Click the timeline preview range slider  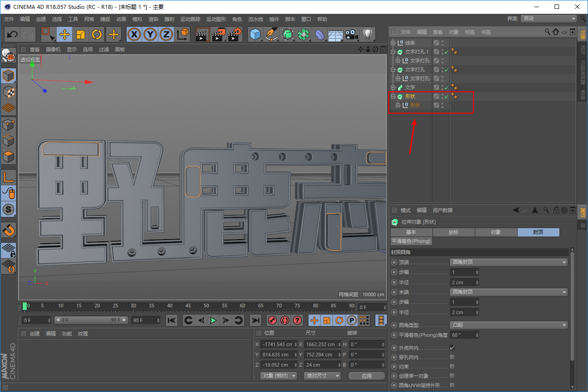[x=91, y=320]
